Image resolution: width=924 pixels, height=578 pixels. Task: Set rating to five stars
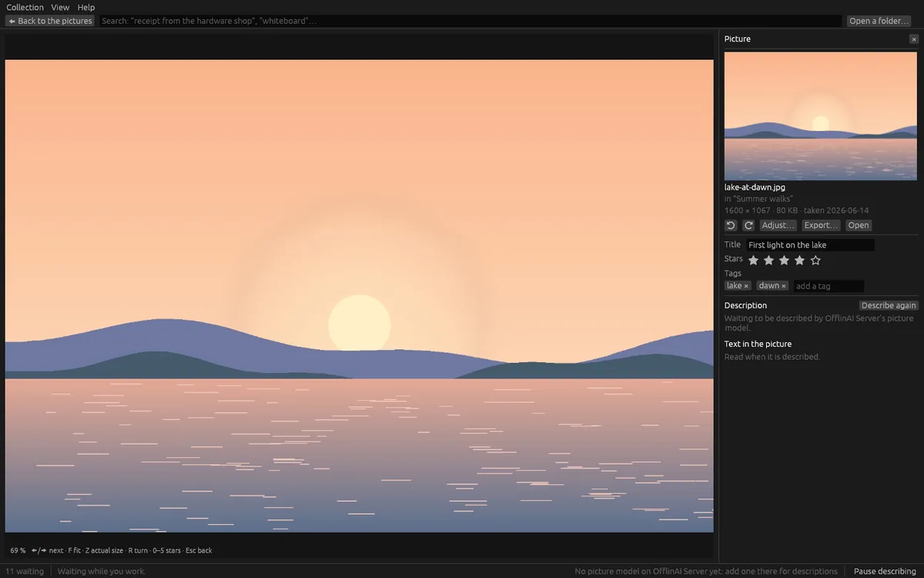pos(815,260)
